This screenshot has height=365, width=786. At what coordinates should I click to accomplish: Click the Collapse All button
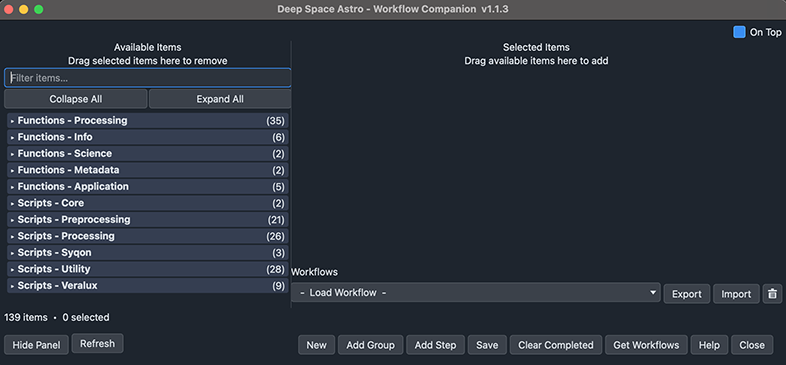tap(76, 99)
